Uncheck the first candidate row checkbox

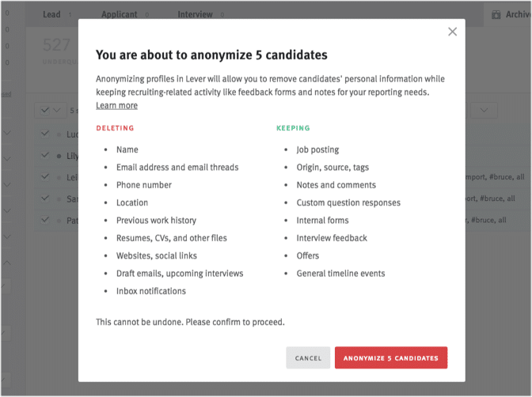click(x=45, y=134)
